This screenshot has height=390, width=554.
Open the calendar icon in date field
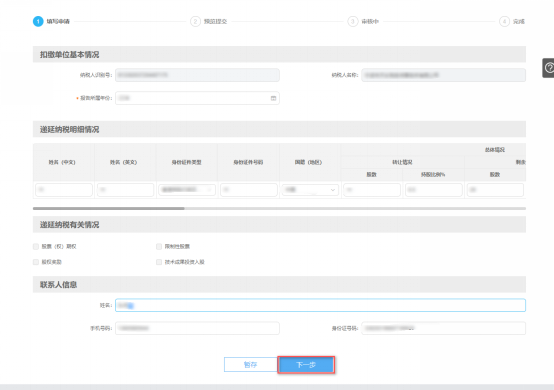(273, 98)
